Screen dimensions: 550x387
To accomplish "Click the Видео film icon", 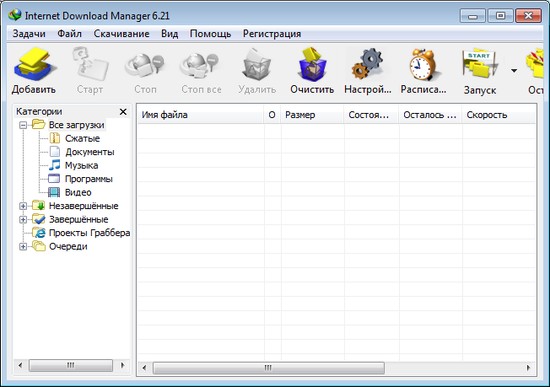I will 54,192.
